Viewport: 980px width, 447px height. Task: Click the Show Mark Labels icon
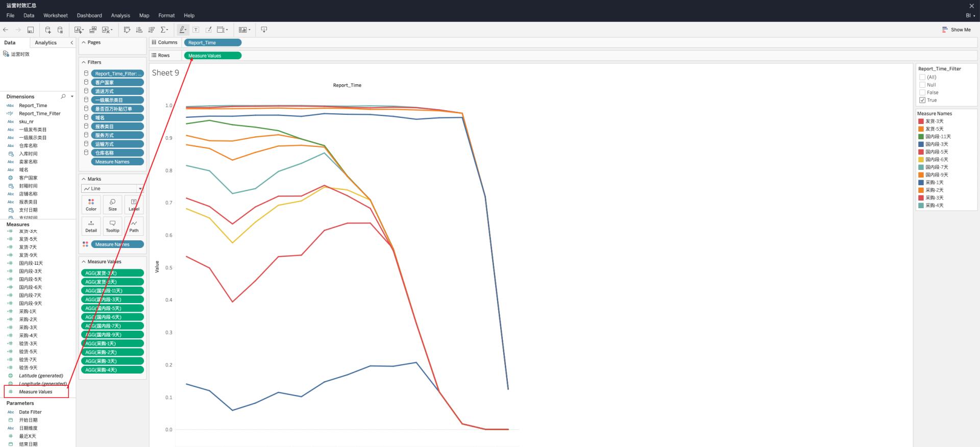(x=196, y=30)
